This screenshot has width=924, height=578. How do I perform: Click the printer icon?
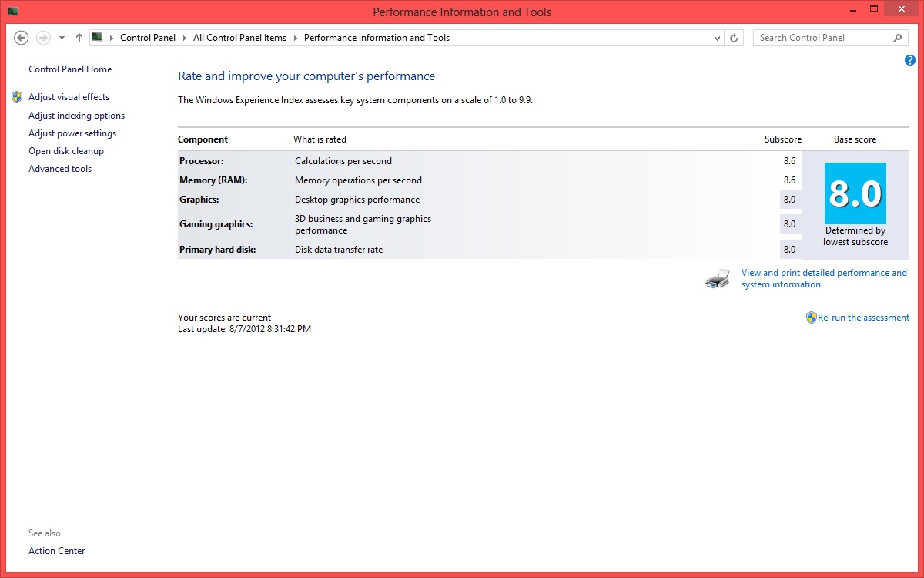pyautogui.click(x=718, y=279)
